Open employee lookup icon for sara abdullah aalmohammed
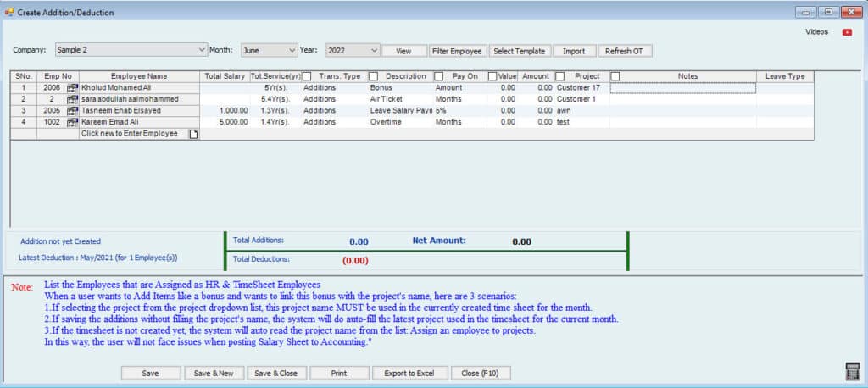Viewport: 868px width, 388px height. coord(72,99)
